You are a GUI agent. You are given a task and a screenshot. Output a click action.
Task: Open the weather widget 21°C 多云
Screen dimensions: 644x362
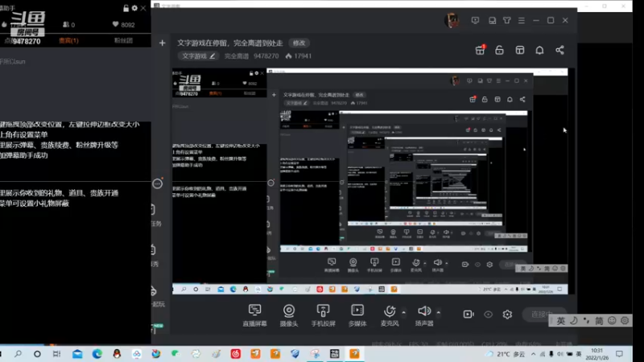click(x=506, y=354)
